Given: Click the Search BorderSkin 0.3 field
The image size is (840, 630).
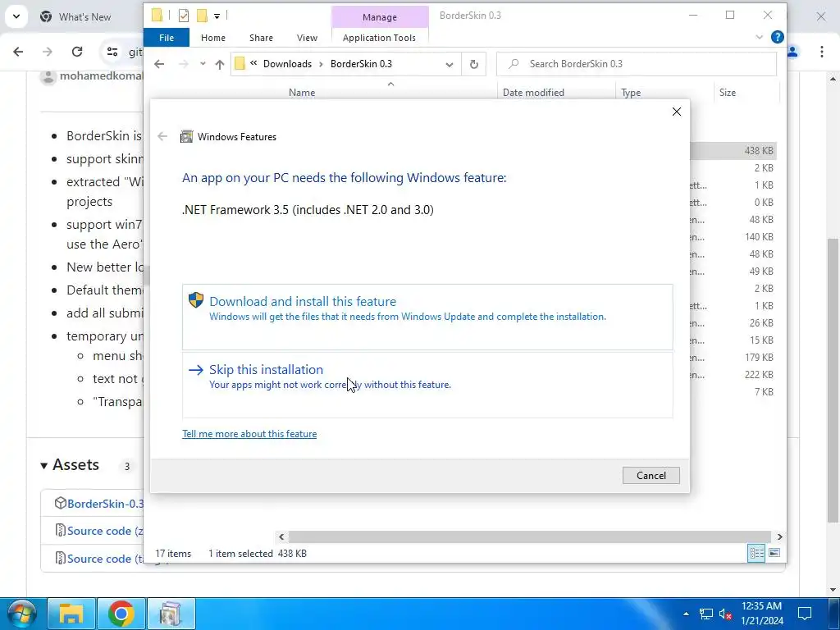Looking at the screenshot, I should pos(637,64).
